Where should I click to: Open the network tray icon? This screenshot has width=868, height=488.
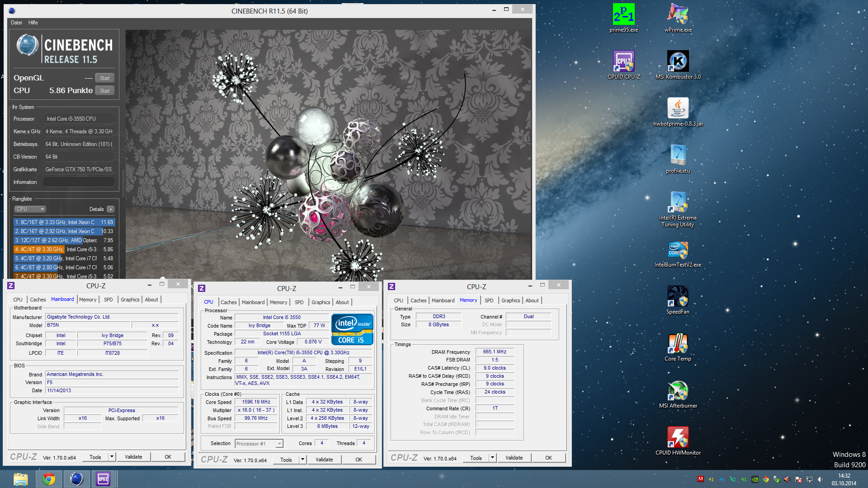[809, 479]
